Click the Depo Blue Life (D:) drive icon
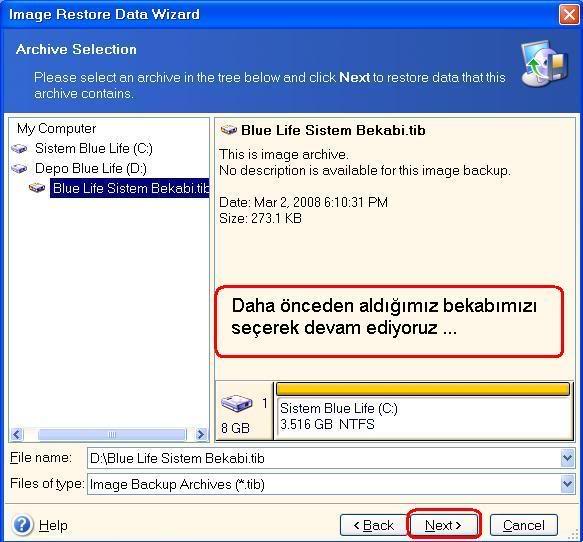Viewport: 583px width, 542px height. coord(19,169)
